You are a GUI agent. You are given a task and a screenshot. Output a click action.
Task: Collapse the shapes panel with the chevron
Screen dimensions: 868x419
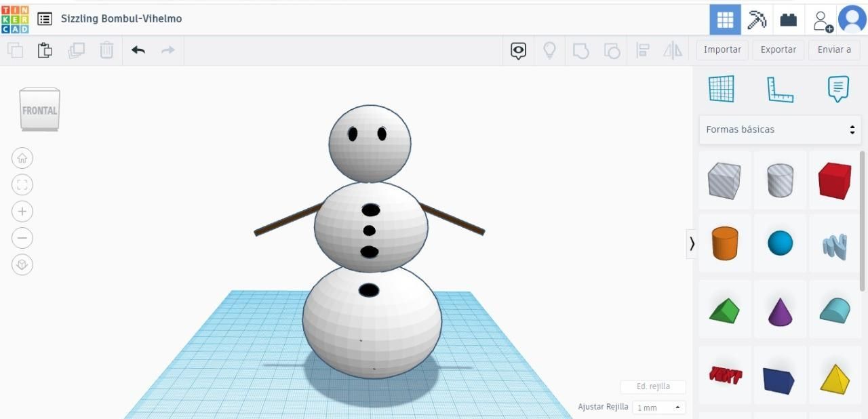[692, 243]
